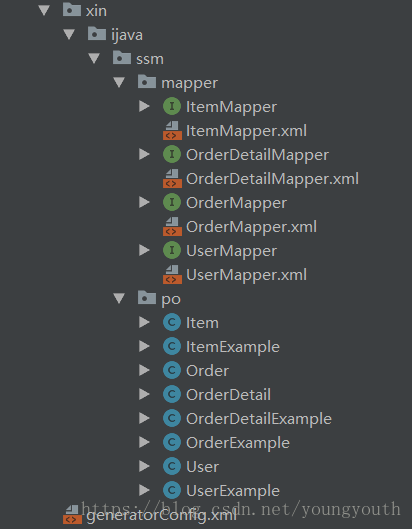412x529 pixels.
Task: Click ItemMapper.xml file icon
Action: (172, 131)
